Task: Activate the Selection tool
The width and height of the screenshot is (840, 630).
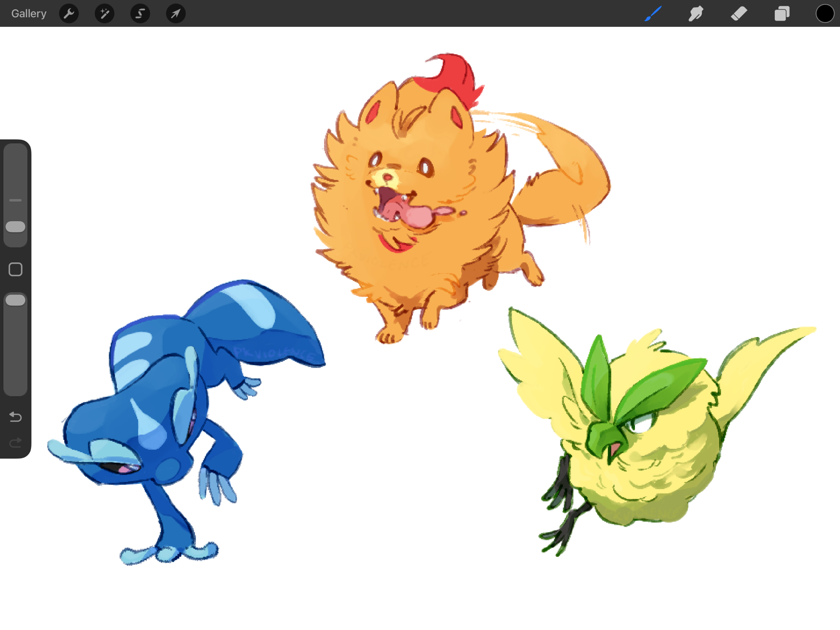Action: click(140, 13)
